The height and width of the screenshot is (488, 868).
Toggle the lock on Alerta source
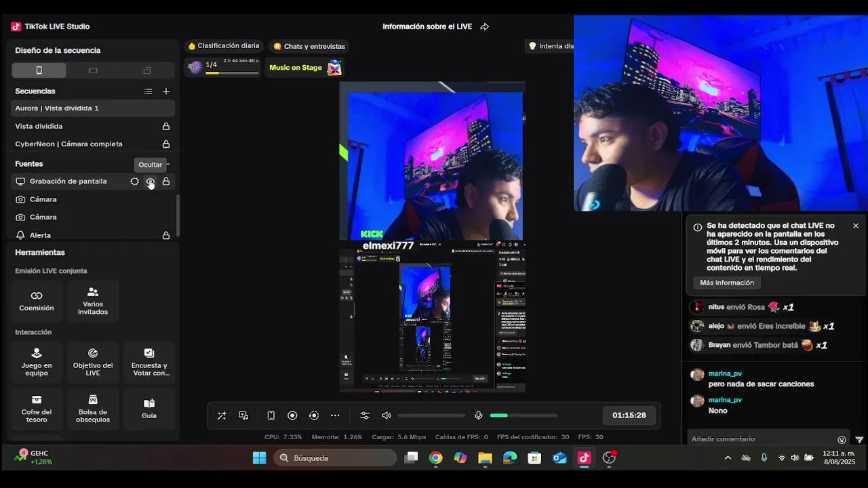tap(166, 235)
